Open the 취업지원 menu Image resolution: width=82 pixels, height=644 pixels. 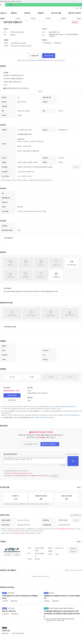[x=27, y=13]
